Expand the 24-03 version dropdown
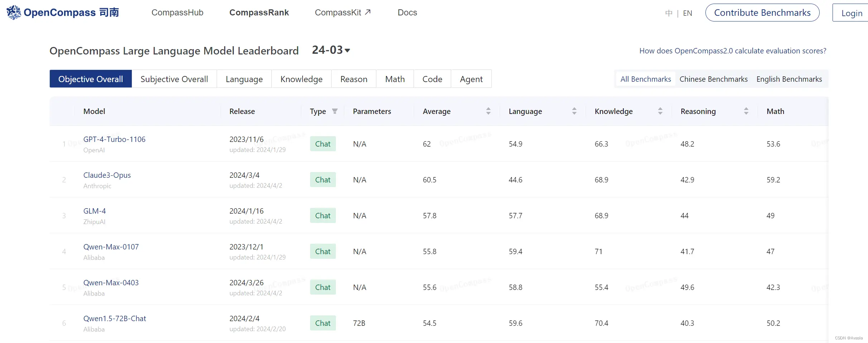Viewport: 868px width, 343px height. [331, 50]
